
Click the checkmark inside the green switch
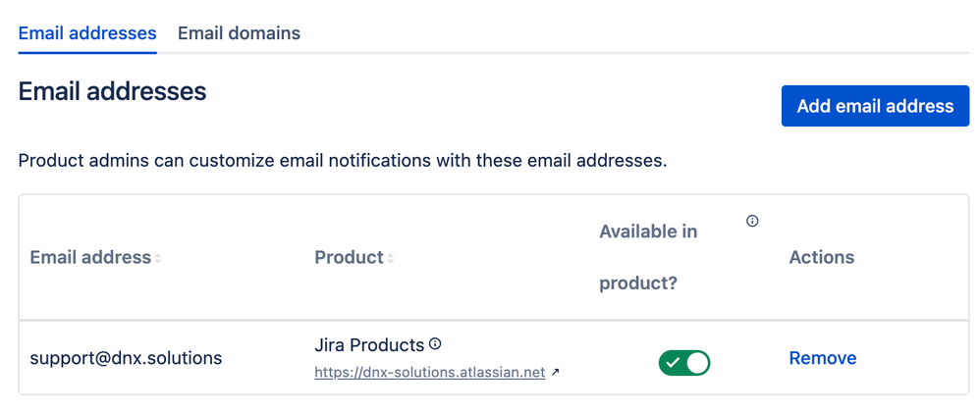[x=673, y=363]
